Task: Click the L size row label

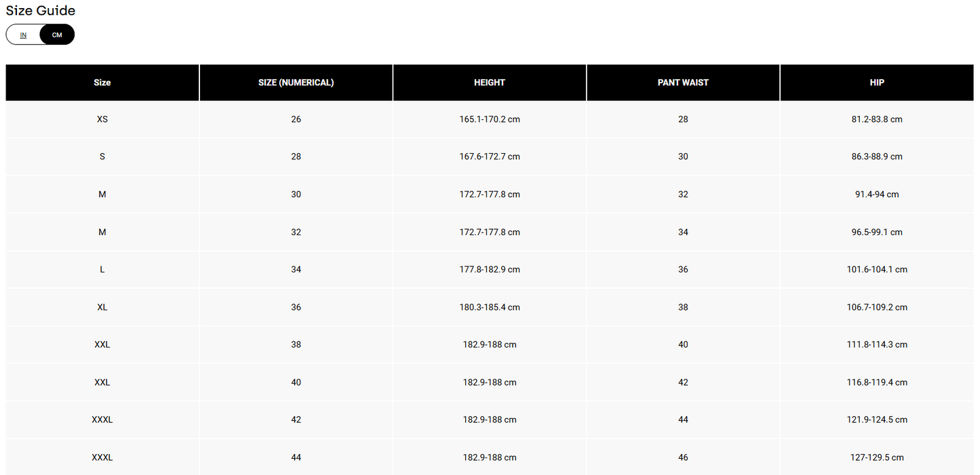Action: coord(102,270)
